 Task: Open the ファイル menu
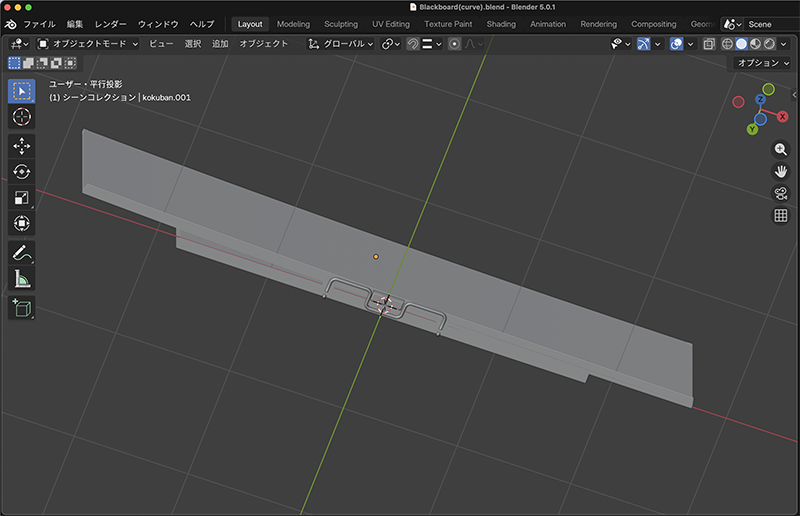(x=39, y=24)
